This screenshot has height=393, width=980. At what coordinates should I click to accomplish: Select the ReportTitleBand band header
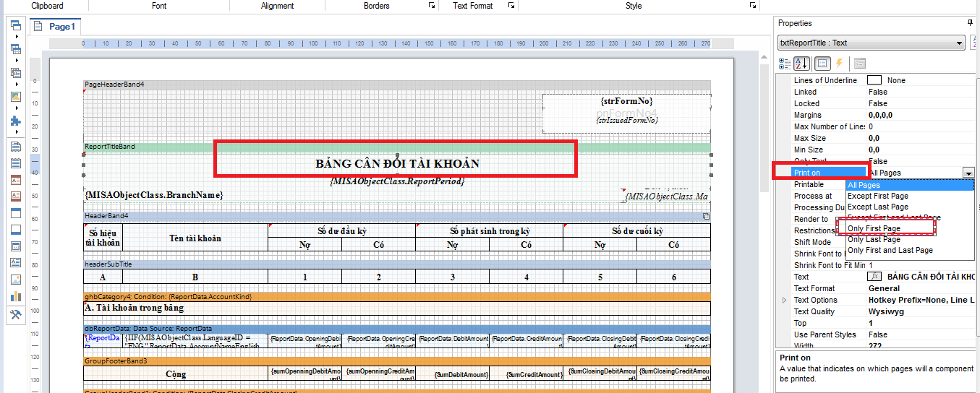pyautogui.click(x=397, y=147)
